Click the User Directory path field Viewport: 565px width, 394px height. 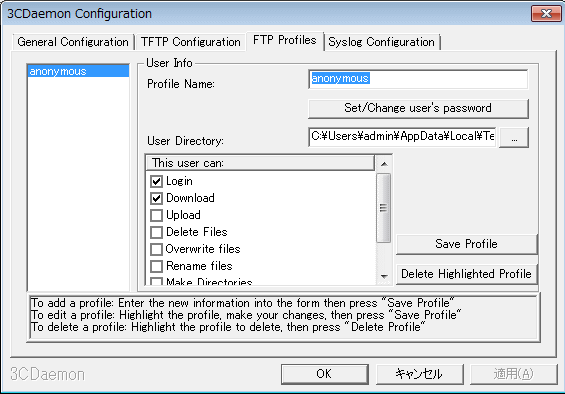402,137
